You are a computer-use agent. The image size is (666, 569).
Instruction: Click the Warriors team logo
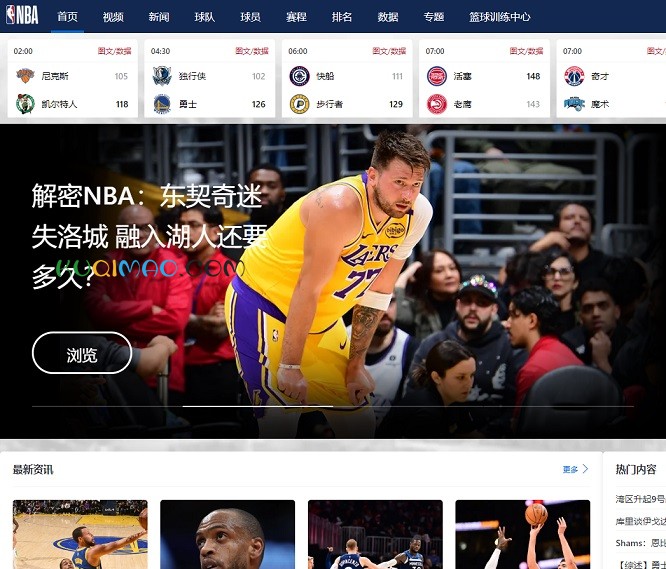pos(162,104)
